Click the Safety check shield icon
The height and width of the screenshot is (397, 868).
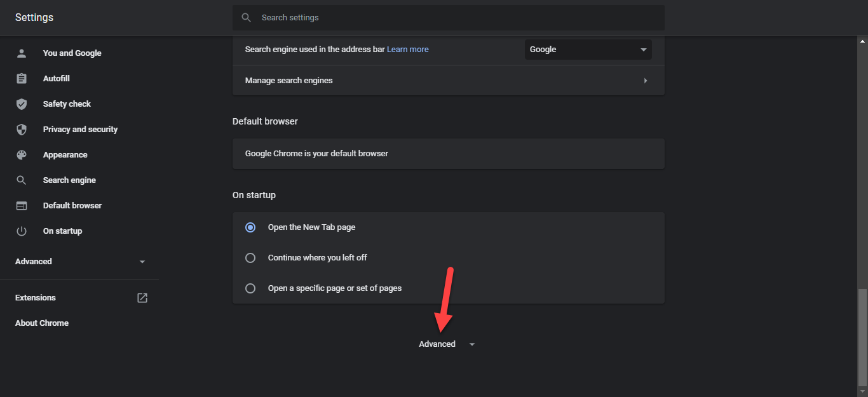click(22, 104)
